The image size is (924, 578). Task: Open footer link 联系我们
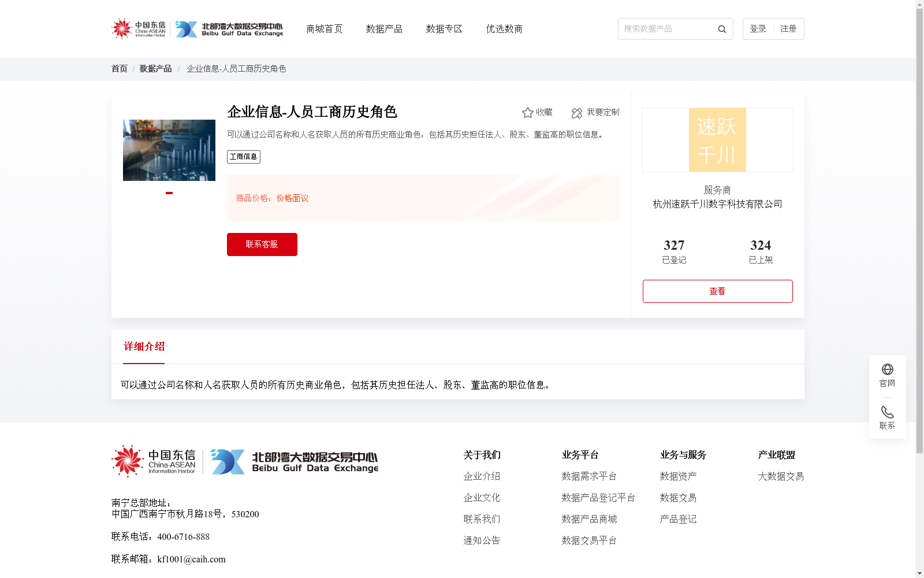tap(482, 519)
